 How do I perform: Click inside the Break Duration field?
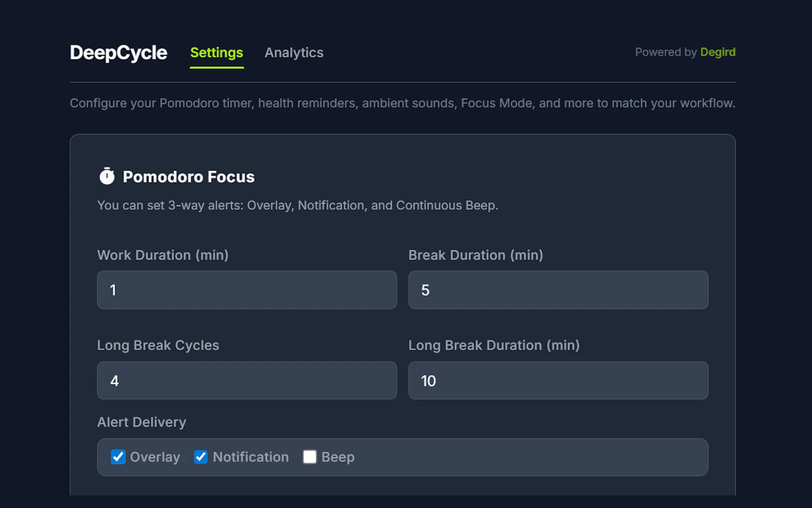(x=558, y=290)
